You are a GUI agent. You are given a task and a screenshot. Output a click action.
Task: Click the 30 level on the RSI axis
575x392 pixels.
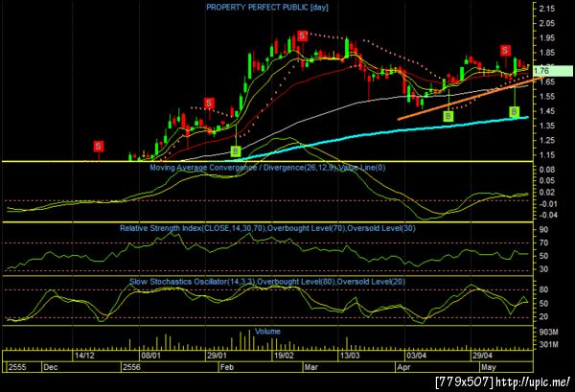(x=543, y=269)
